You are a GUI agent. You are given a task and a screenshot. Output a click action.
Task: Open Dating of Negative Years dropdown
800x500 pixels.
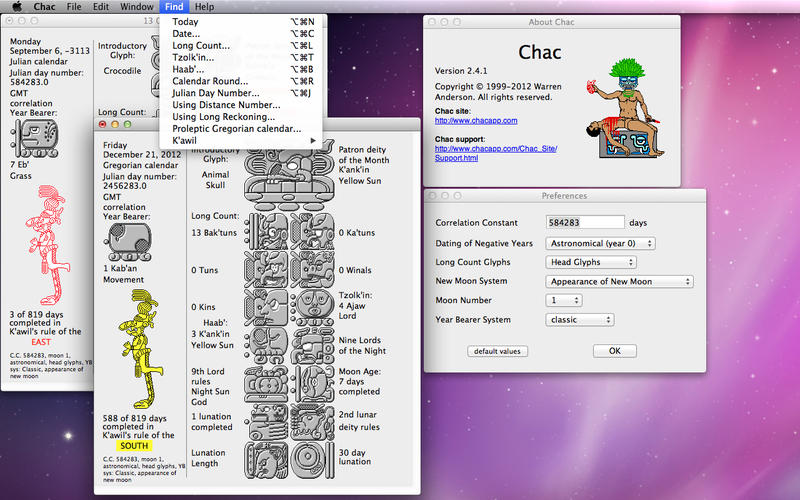point(600,243)
